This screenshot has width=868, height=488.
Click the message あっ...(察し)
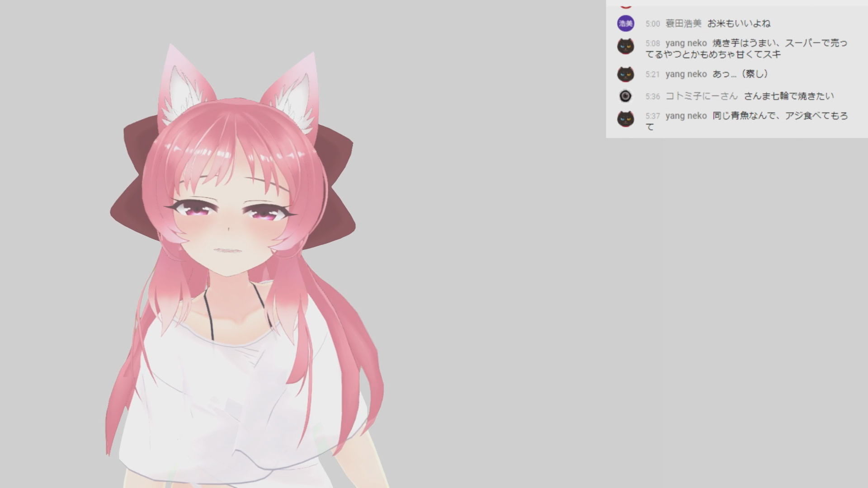[740, 74]
